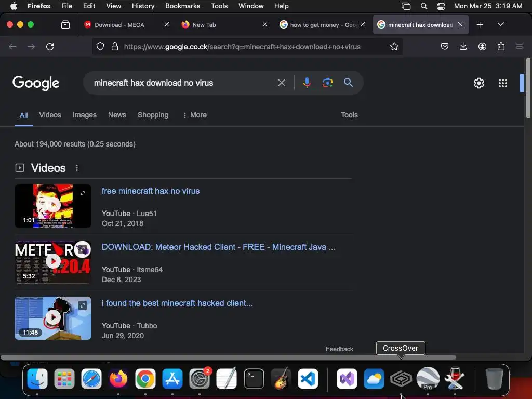Open the Firefox View tab overview icon
The image size is (532, 399).
point(65,24)
